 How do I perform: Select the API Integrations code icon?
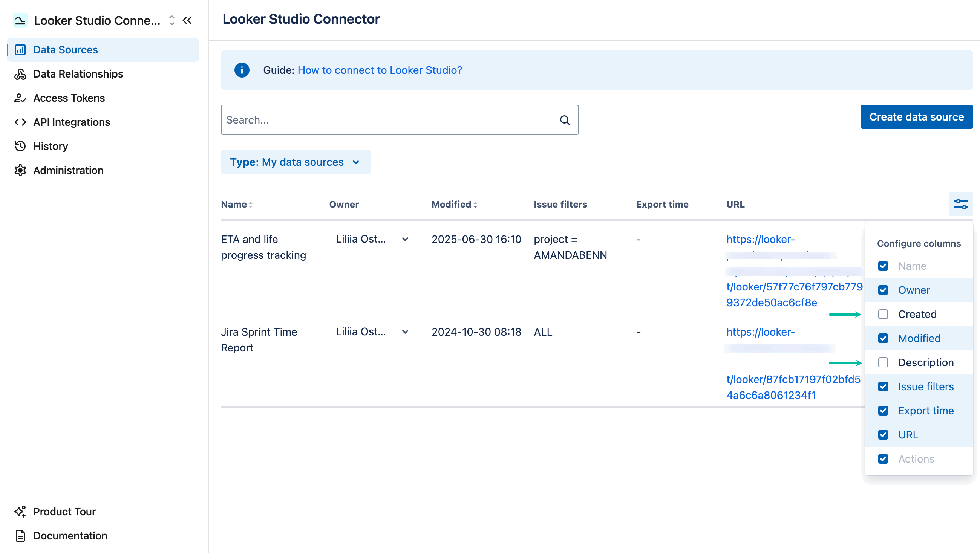coord(20,122)
